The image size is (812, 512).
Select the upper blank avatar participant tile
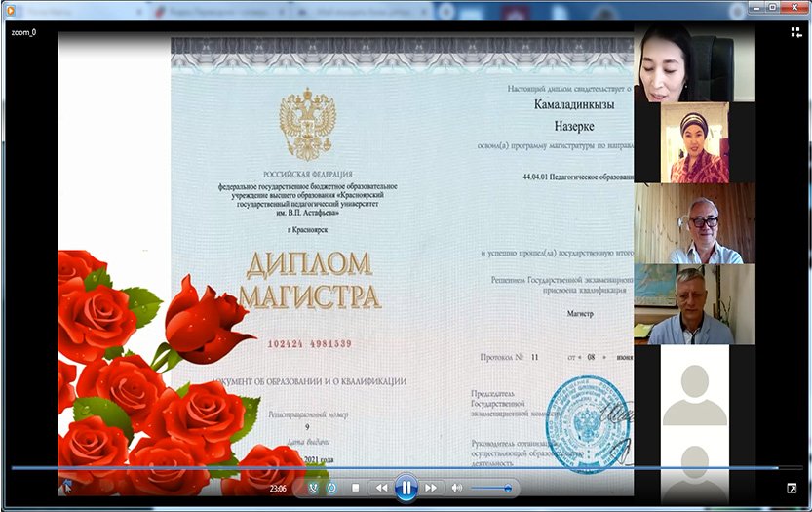click(x=694, y=385)
